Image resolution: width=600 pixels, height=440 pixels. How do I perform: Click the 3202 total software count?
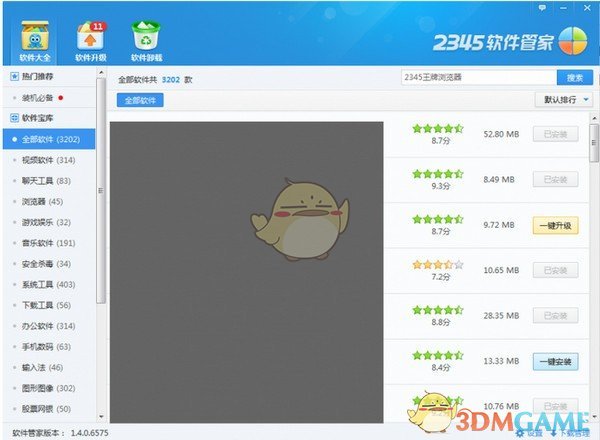pyautogui.click(x=171, y=80)
